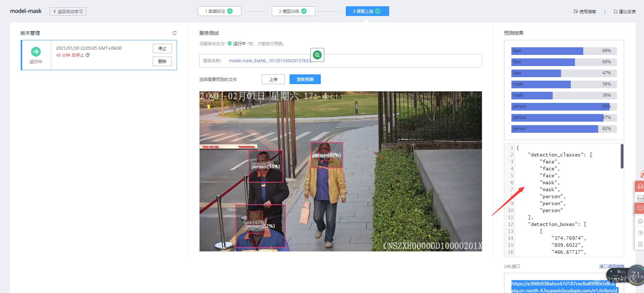The image size is (644, 293).
Task: Stop the running service with 停止
Action: pos(162,49)
